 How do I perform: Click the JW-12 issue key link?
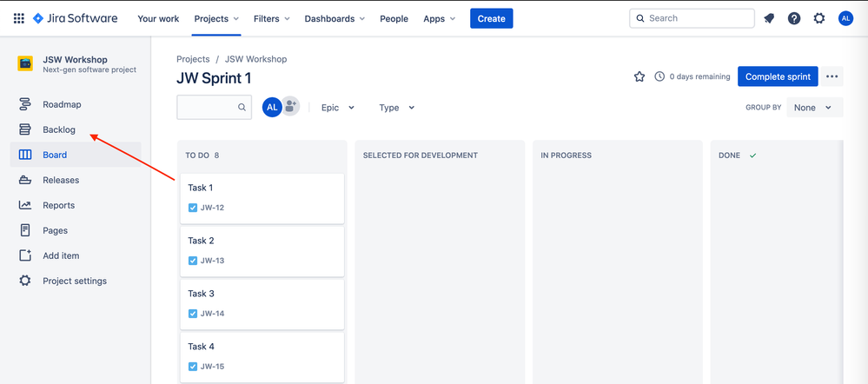point(212,208)
